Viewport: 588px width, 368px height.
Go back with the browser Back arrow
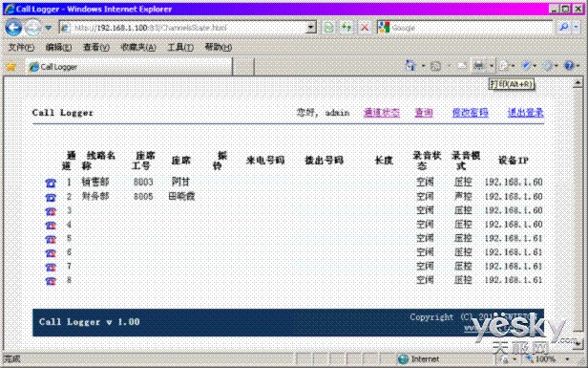pos(13,28)
